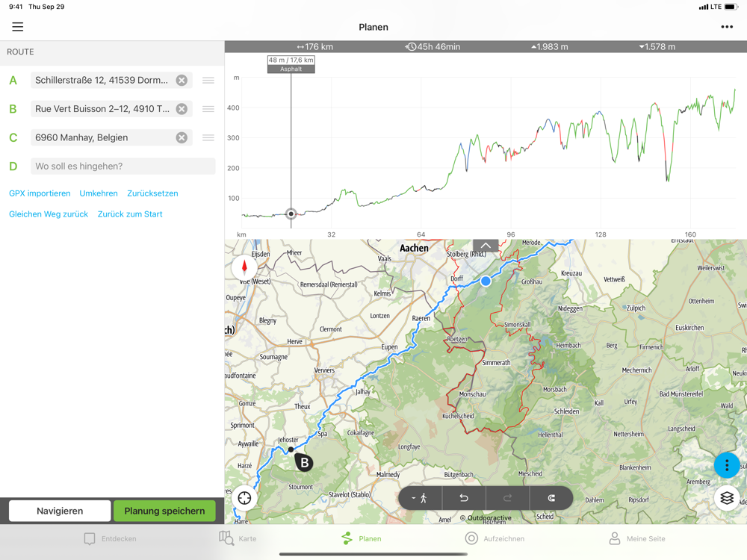
Task: Switch to the Aufzeichnen tab
Action: pyautogui.click(x=495, y=538)
